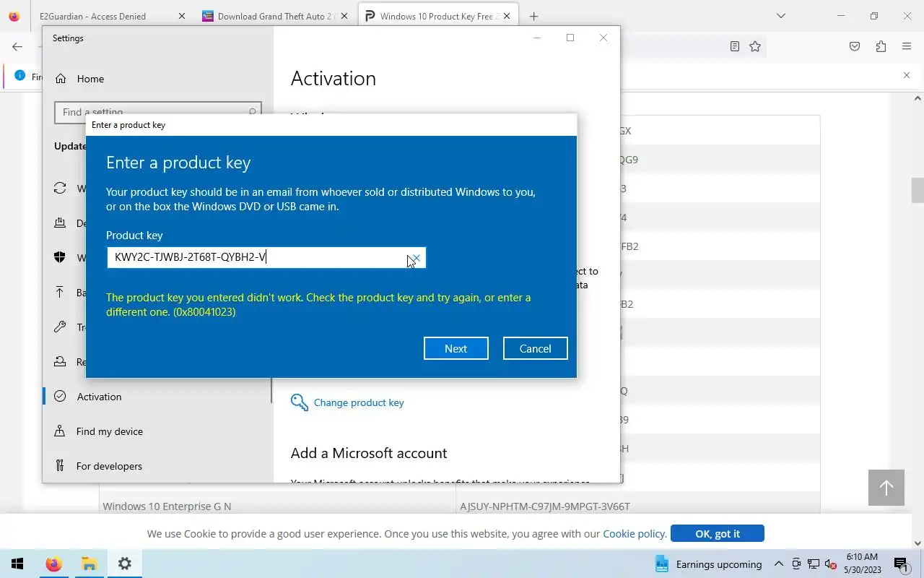
Task: Dismiss the Firefox notification bar
Action: tap(907, 75)
